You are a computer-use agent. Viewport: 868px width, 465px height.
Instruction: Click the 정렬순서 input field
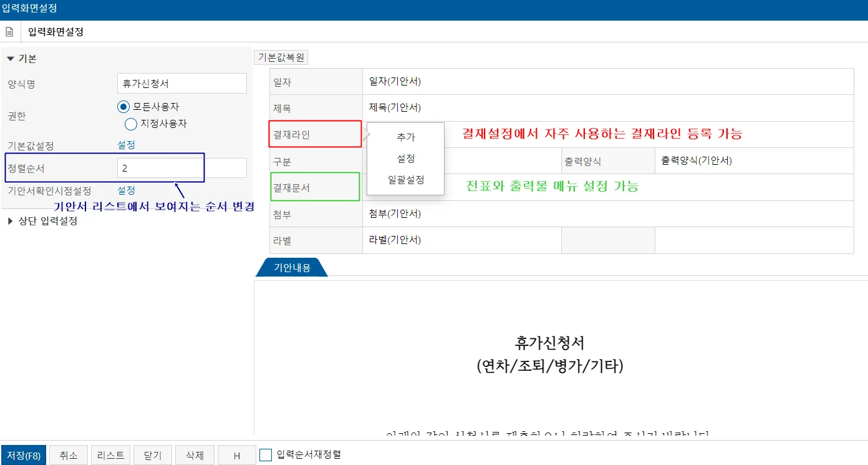click(182, 169)
